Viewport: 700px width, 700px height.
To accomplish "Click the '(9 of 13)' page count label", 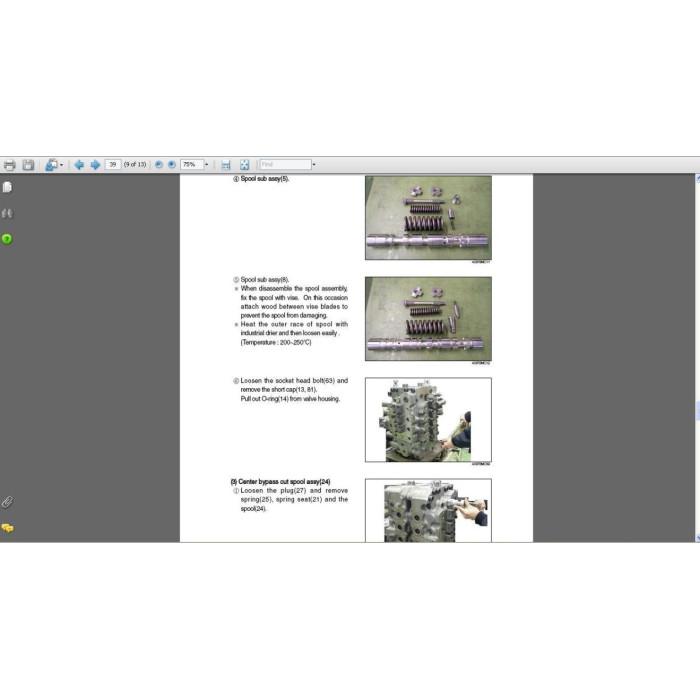I will point(135,165).
